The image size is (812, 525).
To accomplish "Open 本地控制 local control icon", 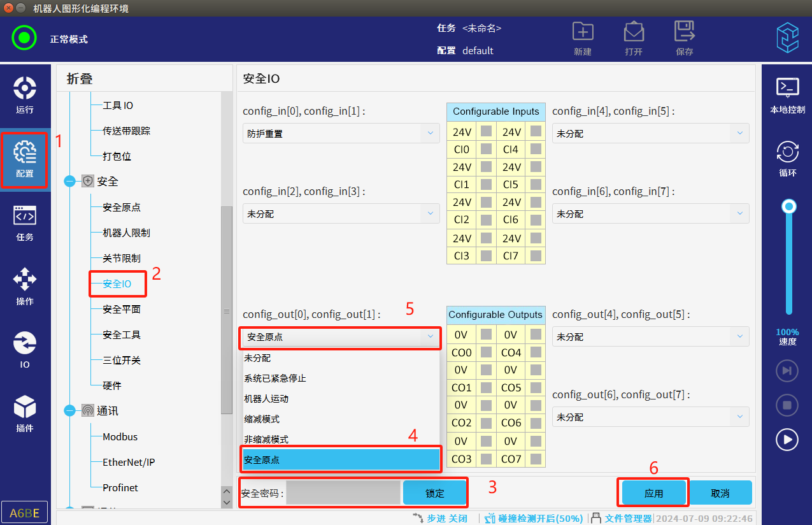I will point(787,94).
